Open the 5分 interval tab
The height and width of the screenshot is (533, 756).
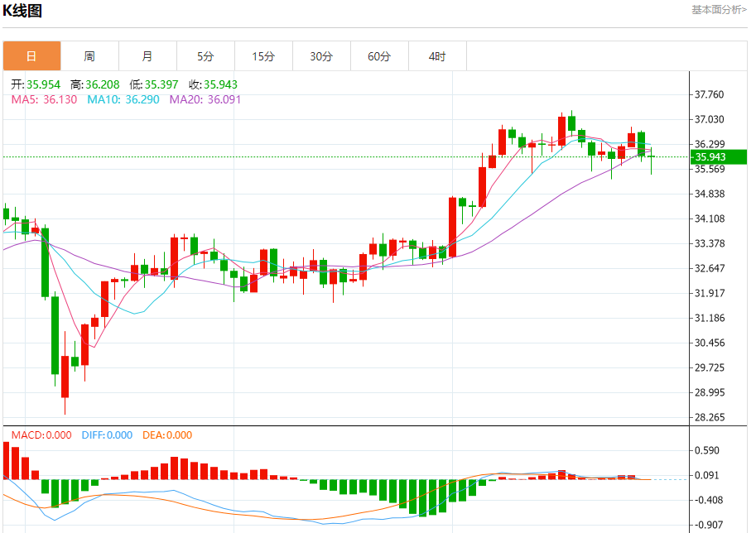point(205,56)
